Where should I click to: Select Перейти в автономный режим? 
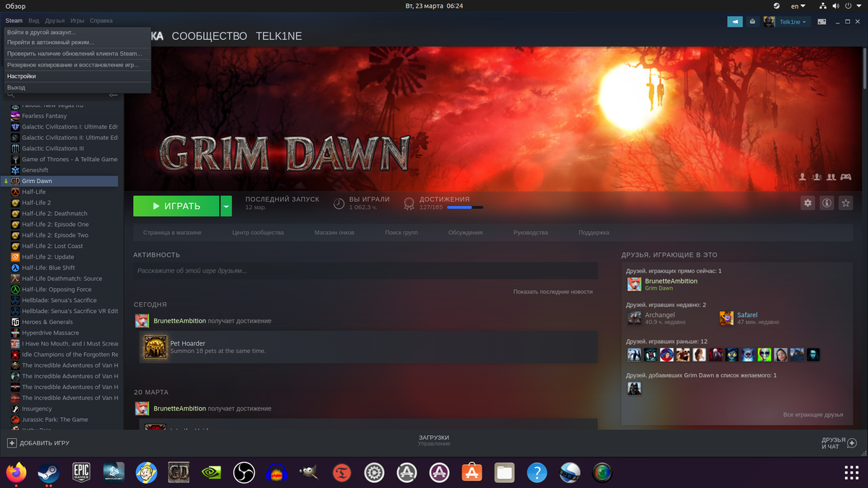(x=51, y=42)
